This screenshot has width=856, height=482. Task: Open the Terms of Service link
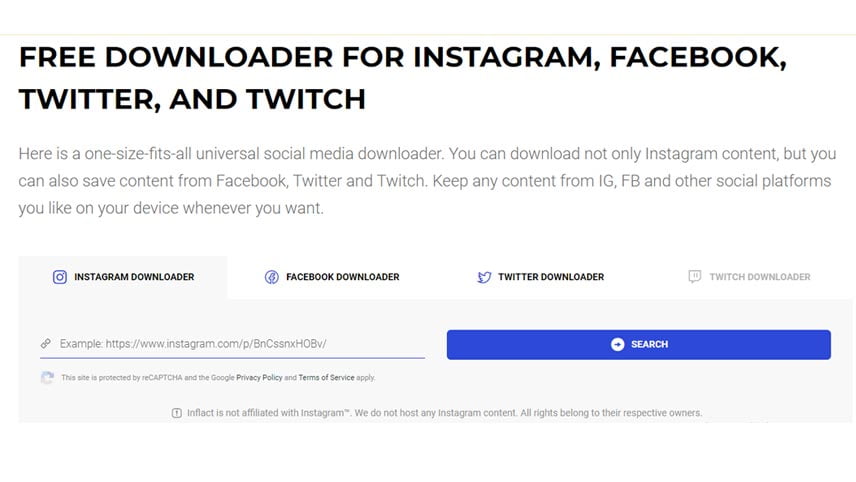tap(326, 378)
